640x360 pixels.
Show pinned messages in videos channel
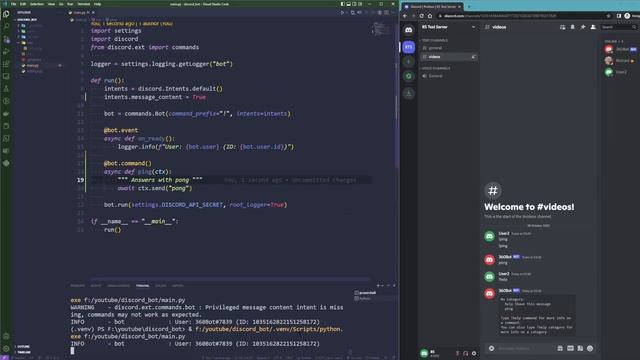[x=583, y=27]
